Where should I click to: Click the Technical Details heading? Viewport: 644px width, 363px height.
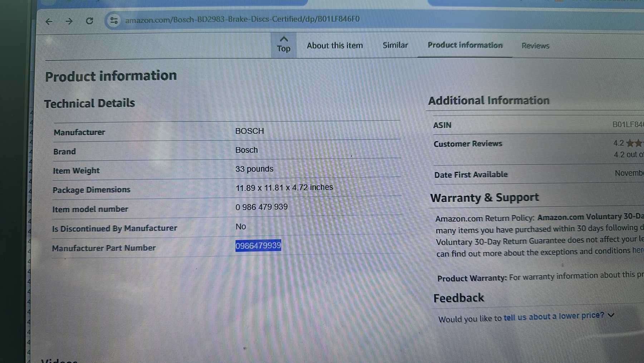[90, 103]
